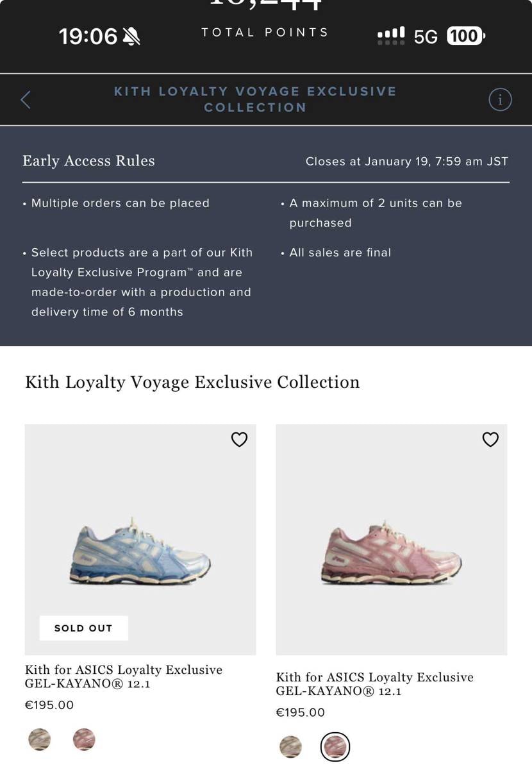Tap the cellular signal bars icon
Viewport: 532px width, 770px height.
[x=391, y=36]
